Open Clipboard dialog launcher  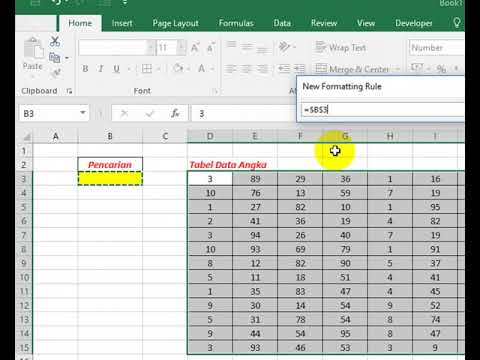click(x=69, y=91)
